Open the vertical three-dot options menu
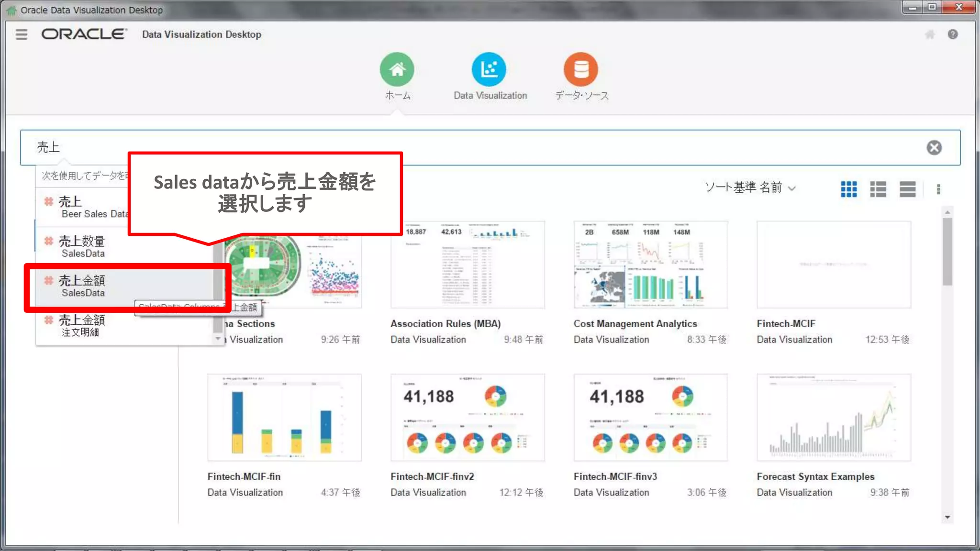This screenshot has width=980, height=551. [938, 189]
